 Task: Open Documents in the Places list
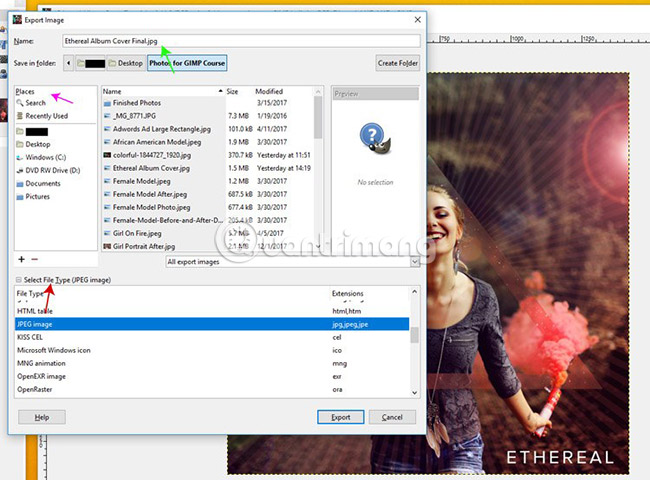[x=39, y=183]
